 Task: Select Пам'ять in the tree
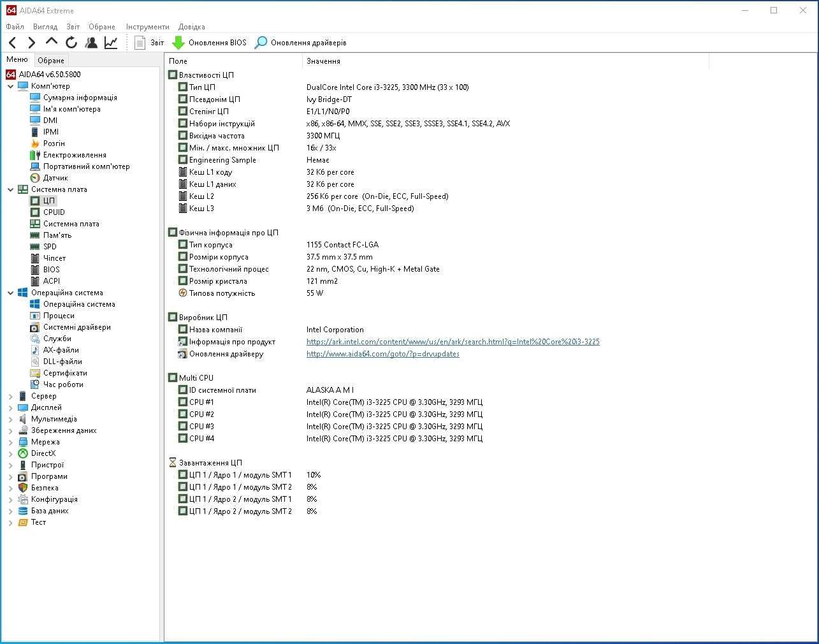(x=57, y=235)
